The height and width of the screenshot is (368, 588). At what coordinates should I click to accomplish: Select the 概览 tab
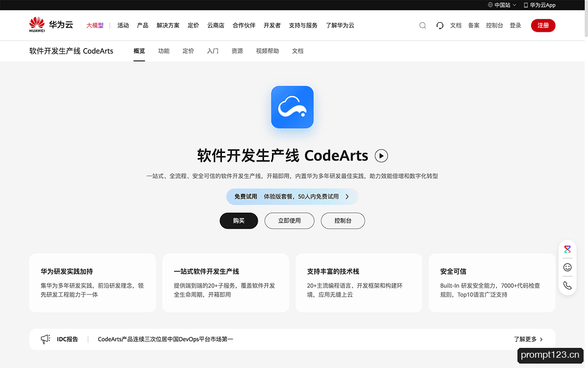coord(139,51)
